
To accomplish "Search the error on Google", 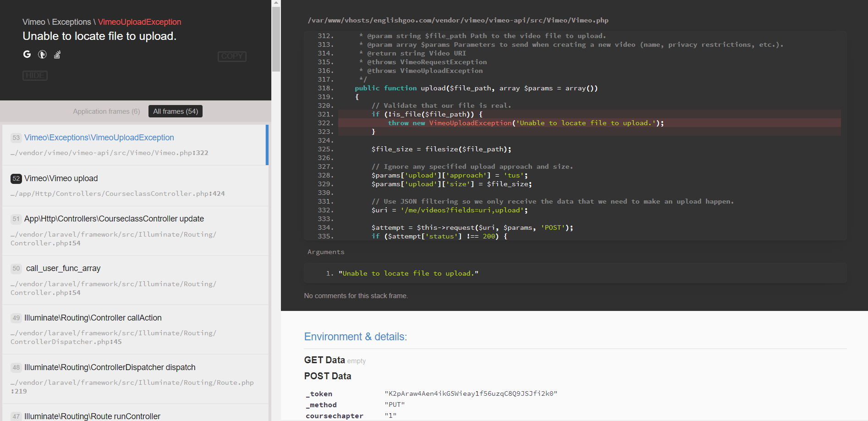I will pos(27,54).
